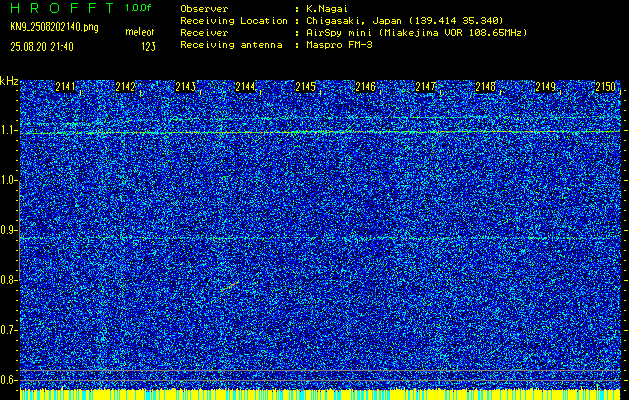Click the Receiving Location label
This screenshot has width=629, height=400.
[x=234, y=21]
